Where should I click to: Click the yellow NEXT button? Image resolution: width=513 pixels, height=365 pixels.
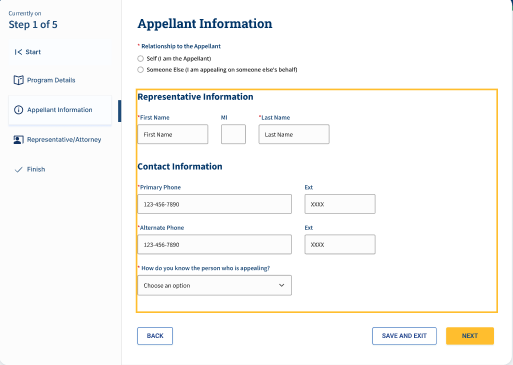coord(470,336)
